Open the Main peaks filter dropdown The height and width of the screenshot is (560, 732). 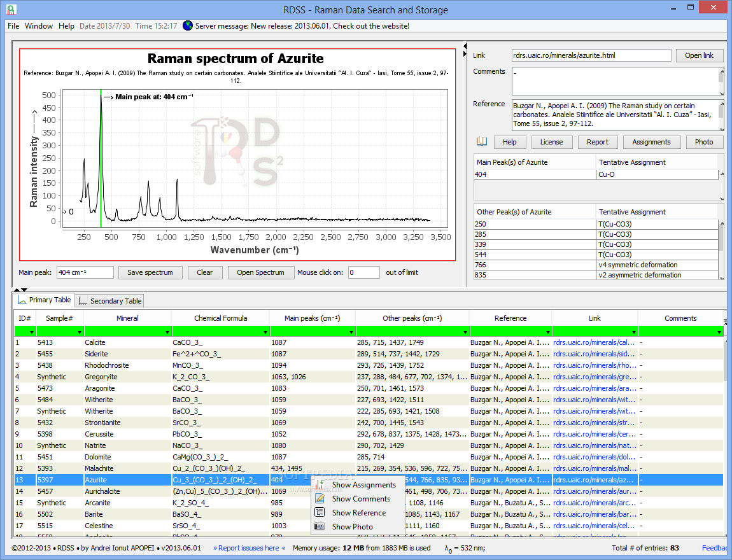351,332
